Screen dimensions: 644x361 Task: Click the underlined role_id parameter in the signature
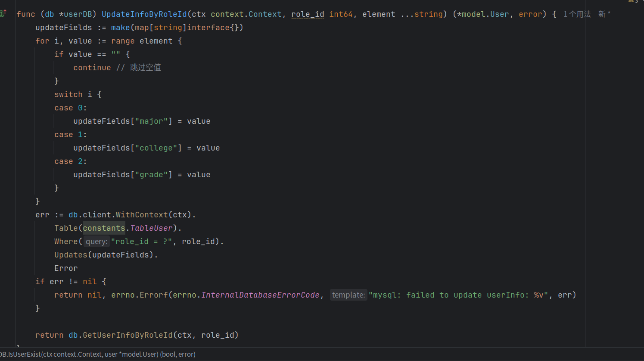(x=308, y=14)
